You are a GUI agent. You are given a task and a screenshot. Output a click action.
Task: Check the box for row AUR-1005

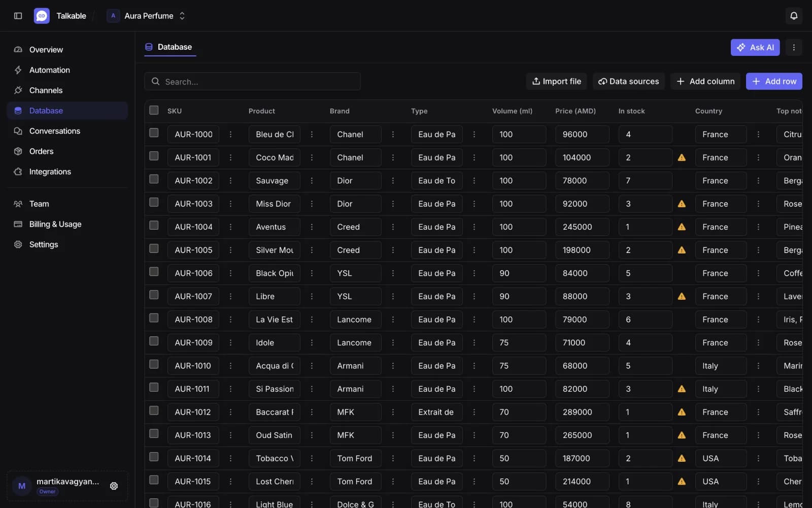coord(154,248)
